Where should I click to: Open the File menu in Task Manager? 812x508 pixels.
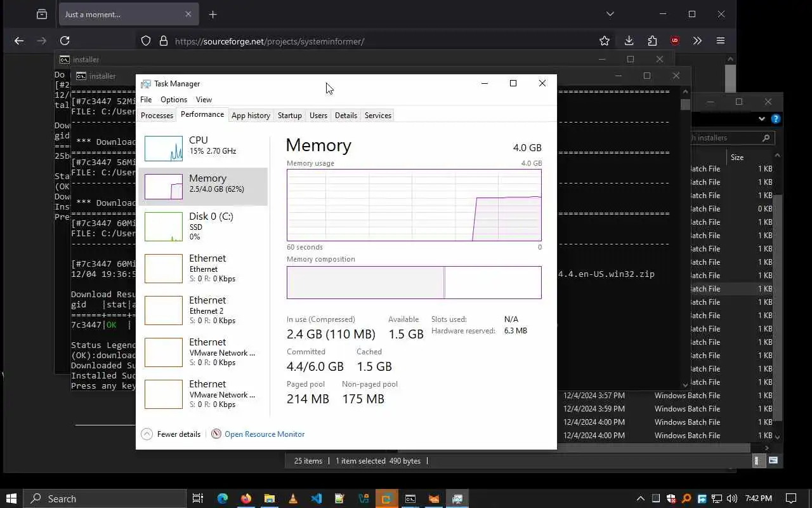(146, 100)
